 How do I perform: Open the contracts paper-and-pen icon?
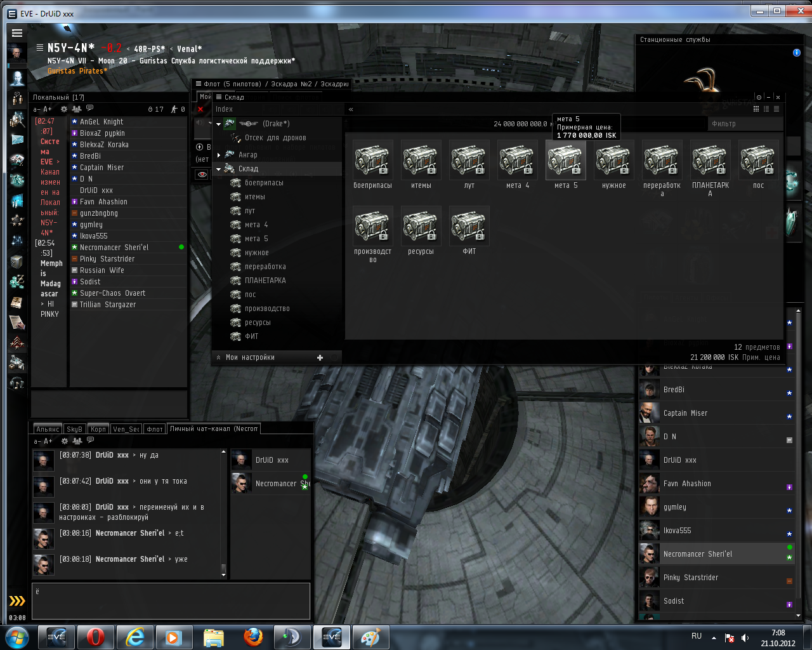(x=17, y=323)
